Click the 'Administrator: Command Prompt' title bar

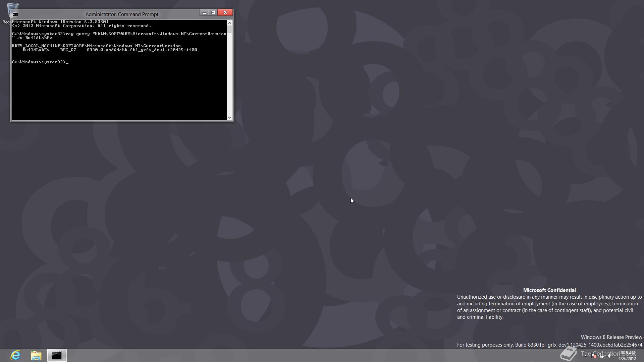pos(122,14)
